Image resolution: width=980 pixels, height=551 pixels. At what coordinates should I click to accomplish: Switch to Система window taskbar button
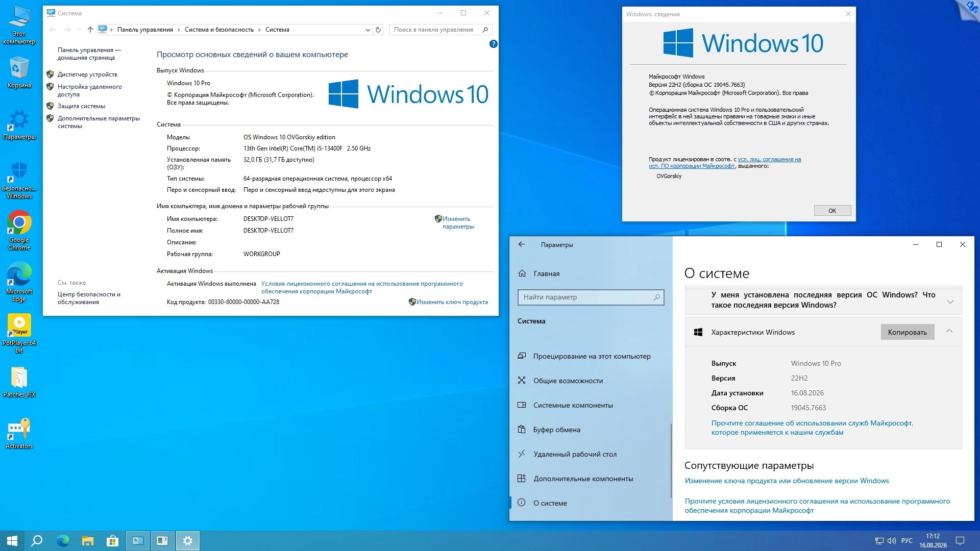(138, 541)
